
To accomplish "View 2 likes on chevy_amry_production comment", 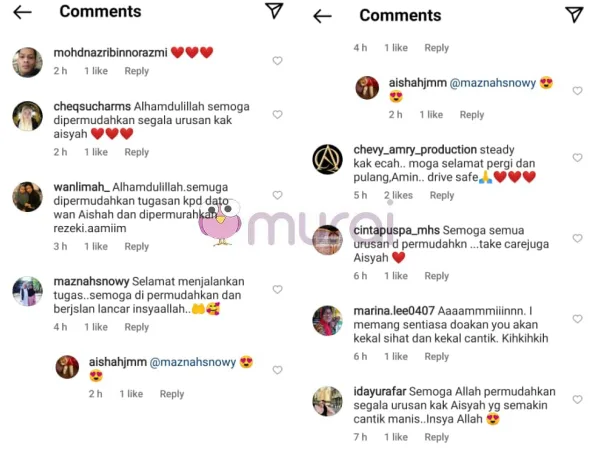I will click(398, 196).
